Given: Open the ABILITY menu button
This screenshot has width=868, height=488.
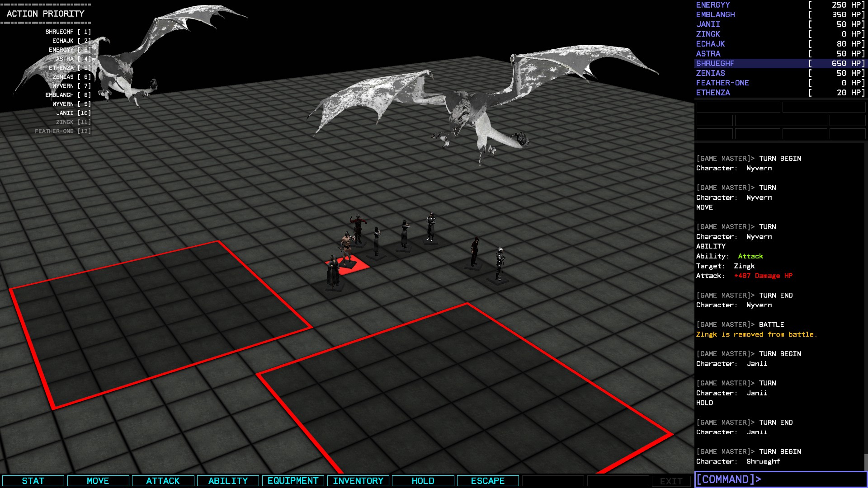Looking at the screenshot, I should pos(228,481).
